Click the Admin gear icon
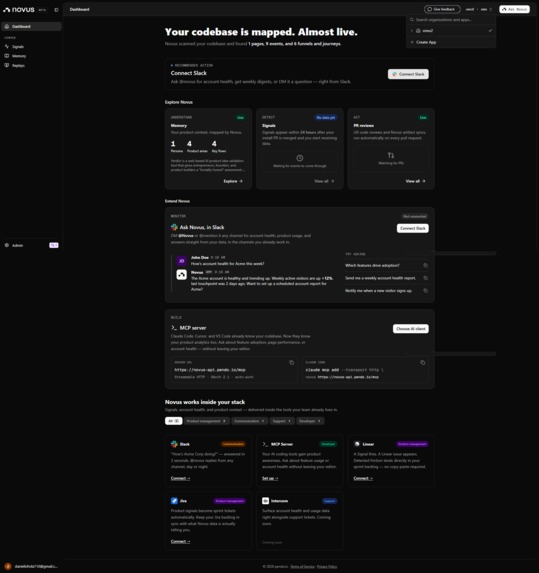 tap(7, 245)
